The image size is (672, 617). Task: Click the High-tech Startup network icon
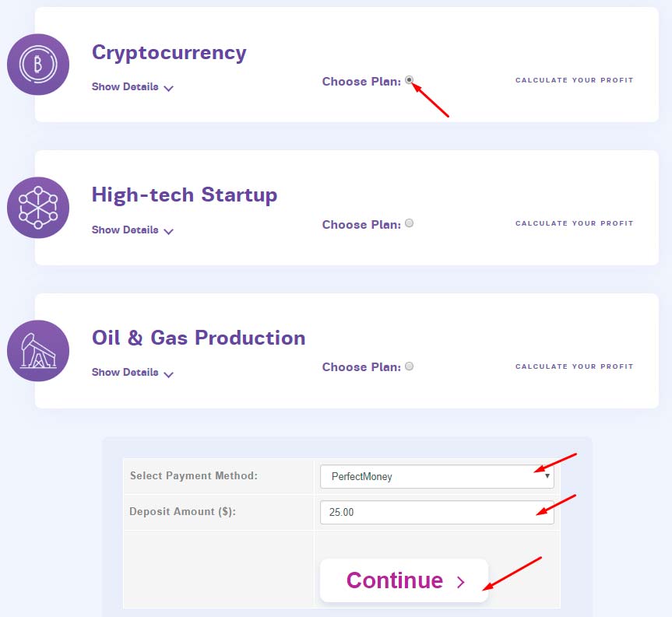[38, 208]
